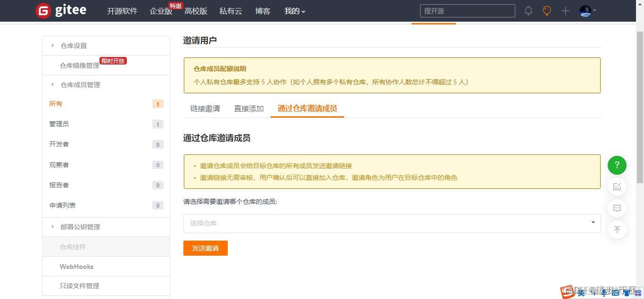Expand the 仓库设置 sidebar section
The image size is (644, 299).
point(74,45)
